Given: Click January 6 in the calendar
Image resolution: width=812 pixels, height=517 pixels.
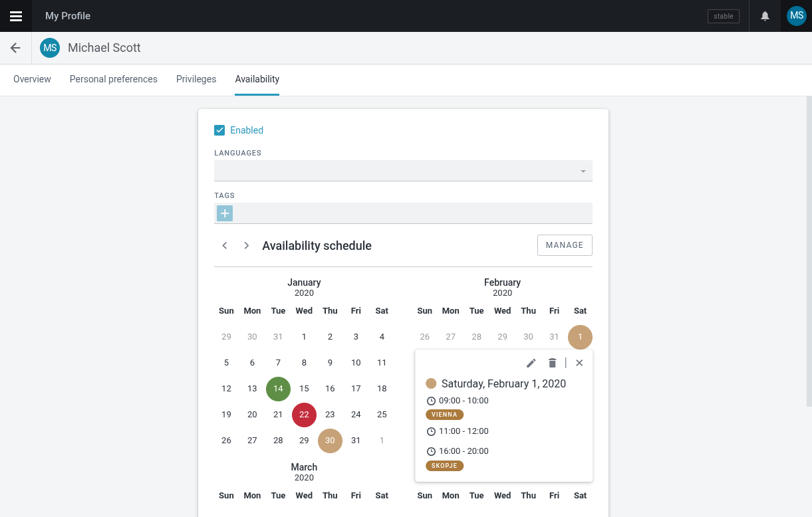Looking at the screenshot, I should (x=252, y=363).
